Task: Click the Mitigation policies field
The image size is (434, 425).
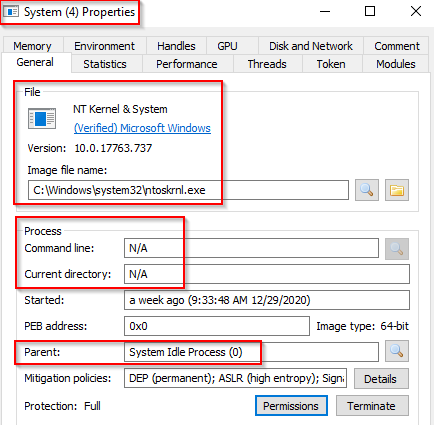Action: (235, 378)
